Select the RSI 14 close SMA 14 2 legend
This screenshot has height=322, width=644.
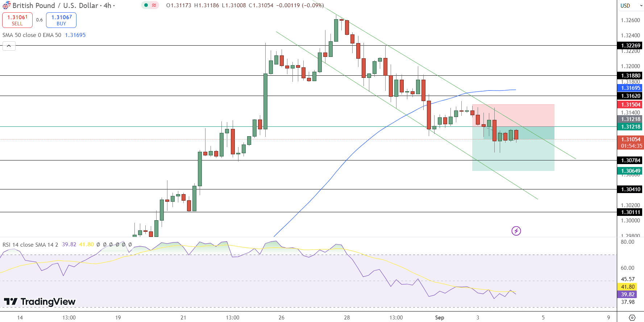click(30, 244)
